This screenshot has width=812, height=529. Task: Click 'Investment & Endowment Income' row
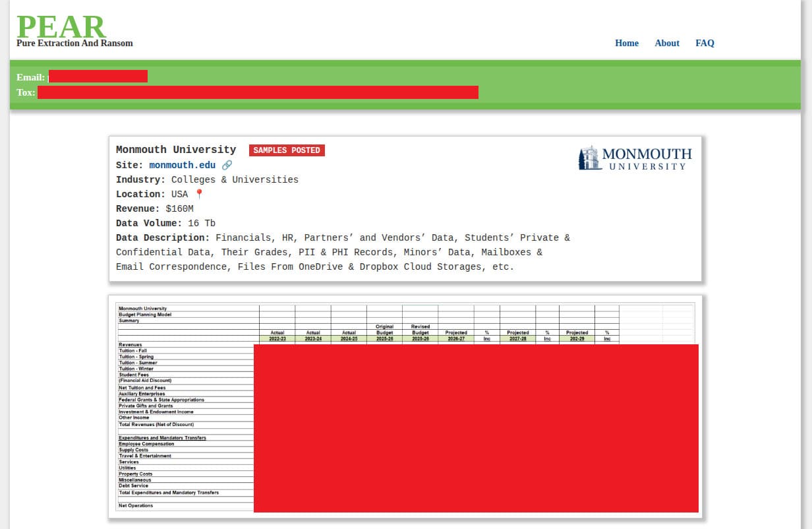click(156, 412)
